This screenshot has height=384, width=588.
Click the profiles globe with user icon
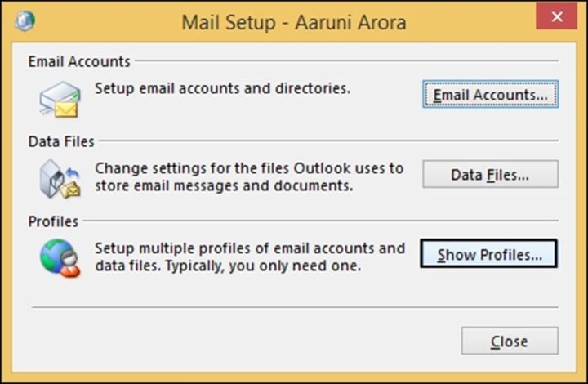(60, 258)
